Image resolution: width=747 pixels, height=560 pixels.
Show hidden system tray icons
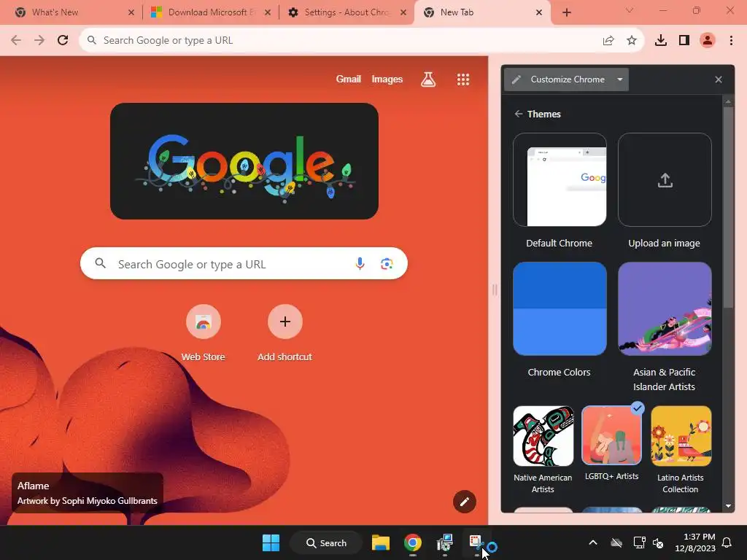tap(592, 542)
